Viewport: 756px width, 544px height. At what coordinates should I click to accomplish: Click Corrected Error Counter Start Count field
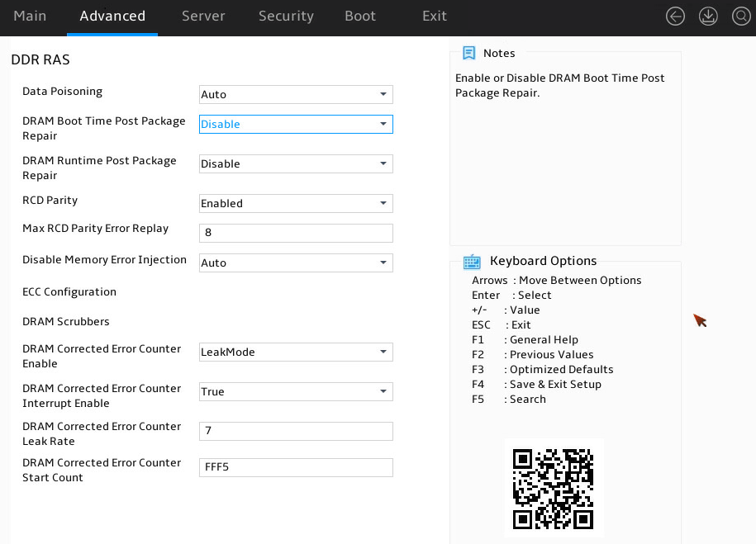click(296, 467)
